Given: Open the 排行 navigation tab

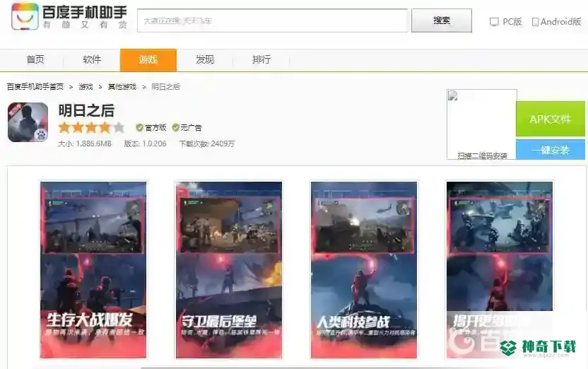Looking at the screenshot, I should tap(261, 59).
